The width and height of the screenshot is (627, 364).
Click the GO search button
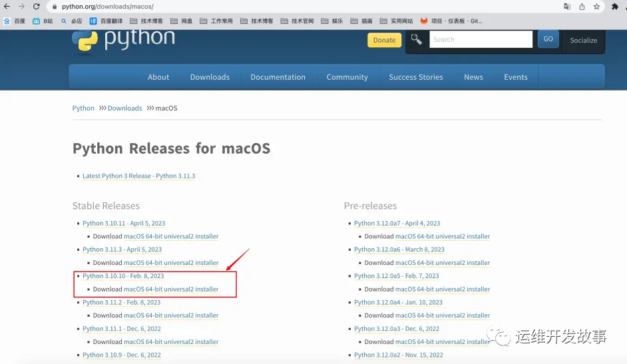(548, 39)
